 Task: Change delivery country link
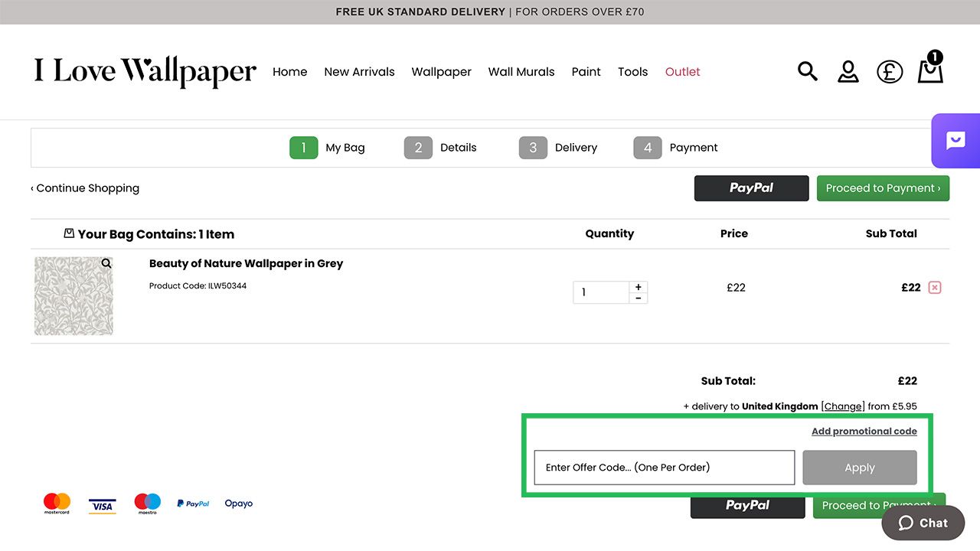[843, 406]
